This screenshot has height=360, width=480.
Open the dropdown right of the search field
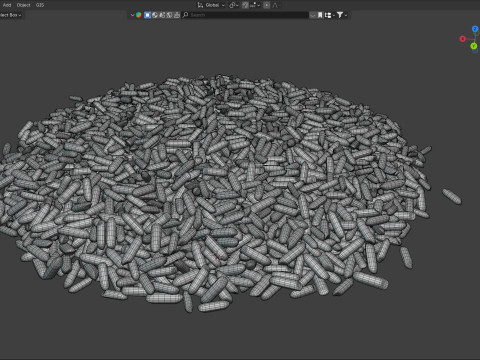313,15
